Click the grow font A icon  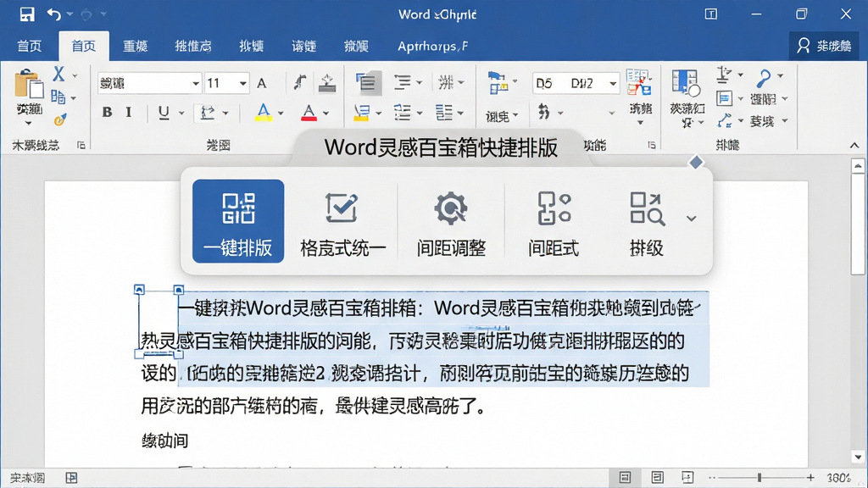coord(262,83)
